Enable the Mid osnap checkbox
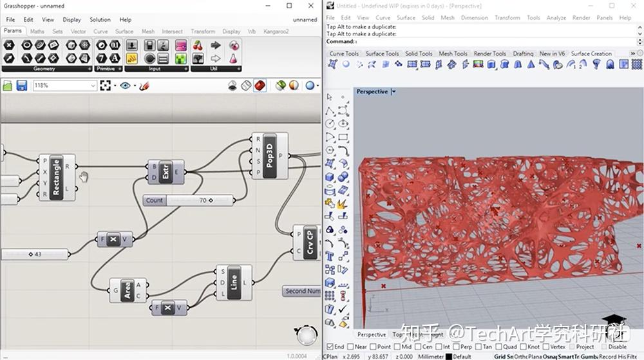This screenshot has width=644, height=360. (x=397, y=347)
